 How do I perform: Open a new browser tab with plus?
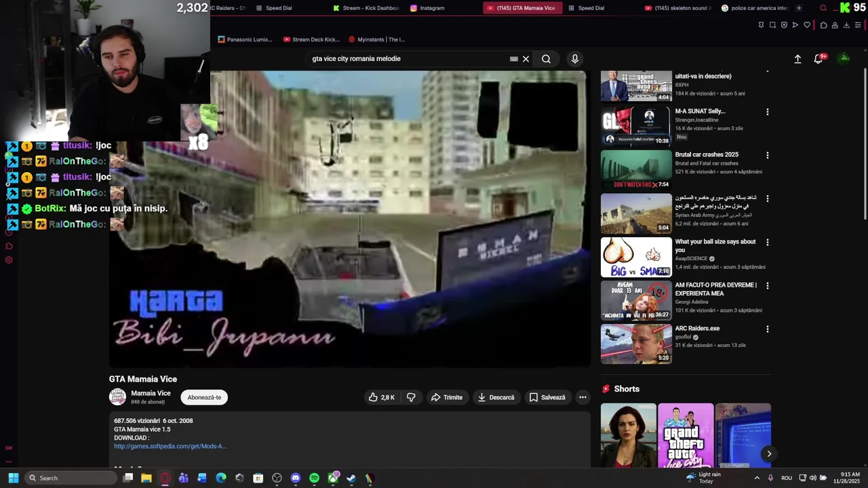799,8
